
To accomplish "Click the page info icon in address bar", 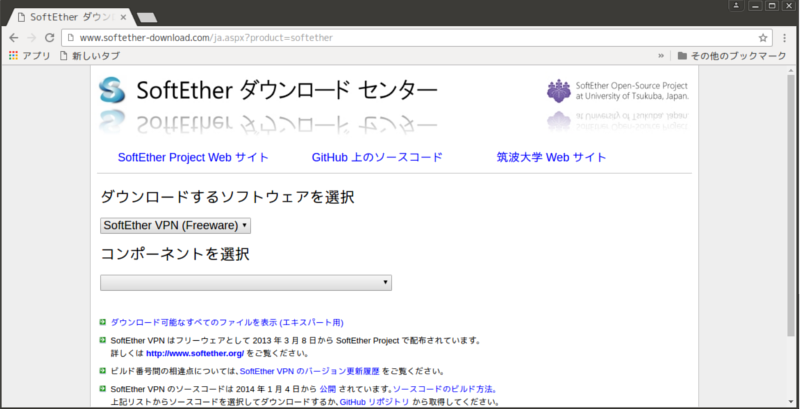I will click(x=71, y=38).
